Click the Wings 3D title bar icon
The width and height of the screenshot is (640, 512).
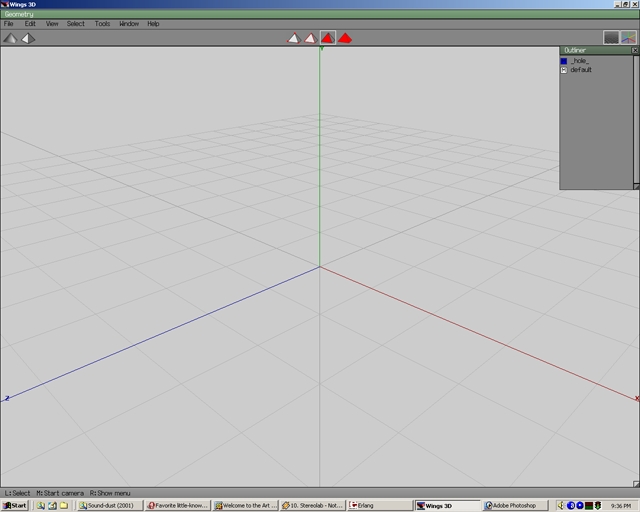pyautogui.click(x=4, y=4)
